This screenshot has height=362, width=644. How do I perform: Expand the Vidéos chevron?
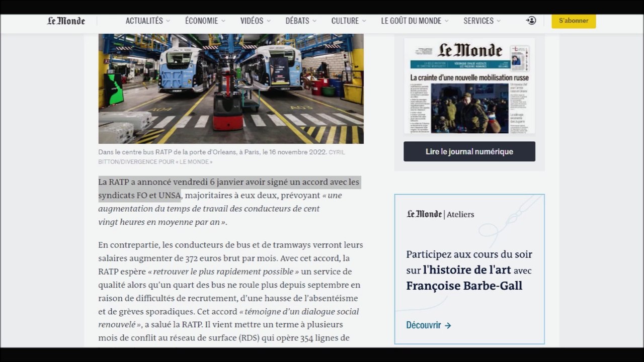(269, 21)
